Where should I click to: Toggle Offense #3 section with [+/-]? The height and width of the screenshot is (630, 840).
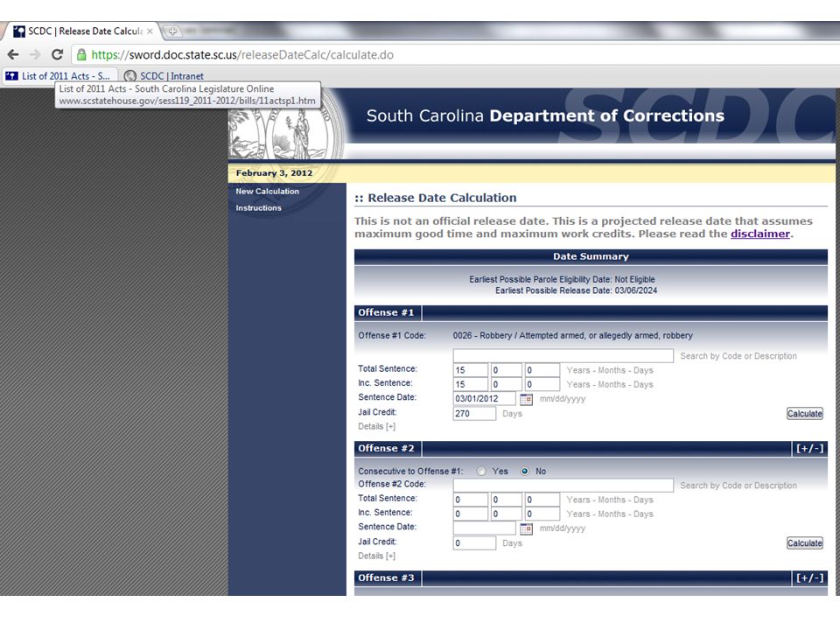tap(809, 578)
